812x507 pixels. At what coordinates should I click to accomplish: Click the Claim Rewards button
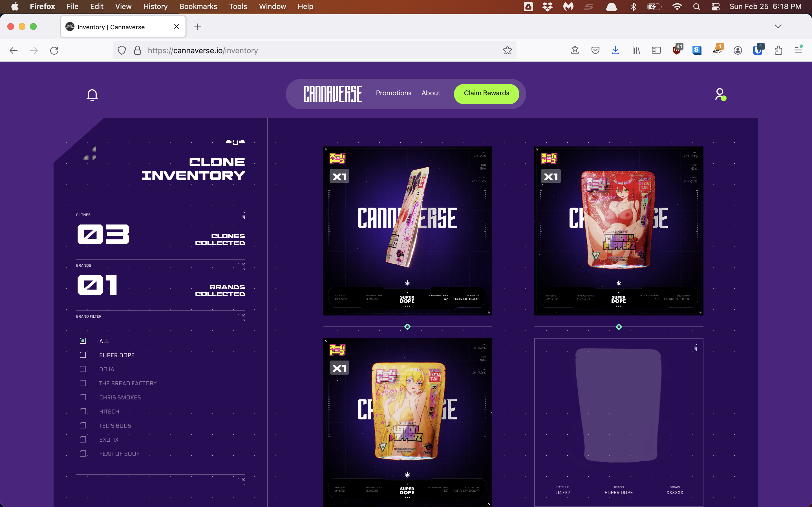(x=486, y=94)
